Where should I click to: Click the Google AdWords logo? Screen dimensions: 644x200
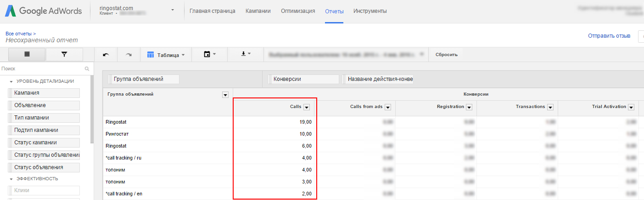tap(44, 11)
